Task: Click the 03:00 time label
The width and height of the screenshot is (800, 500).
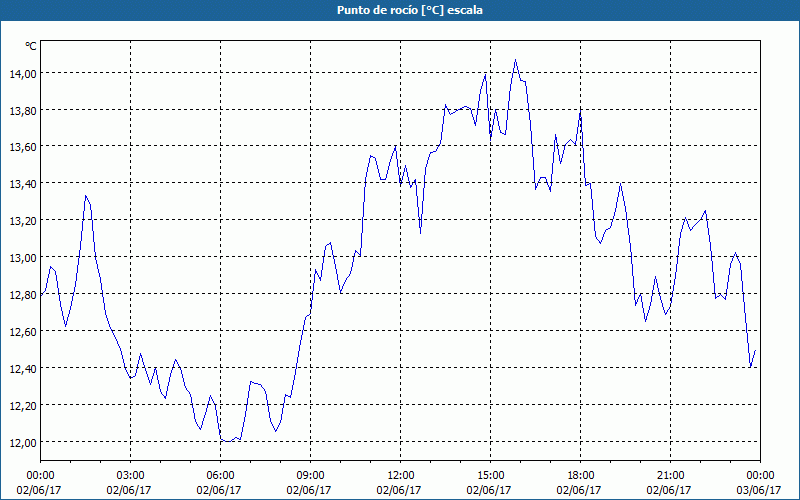Action: 131,476
